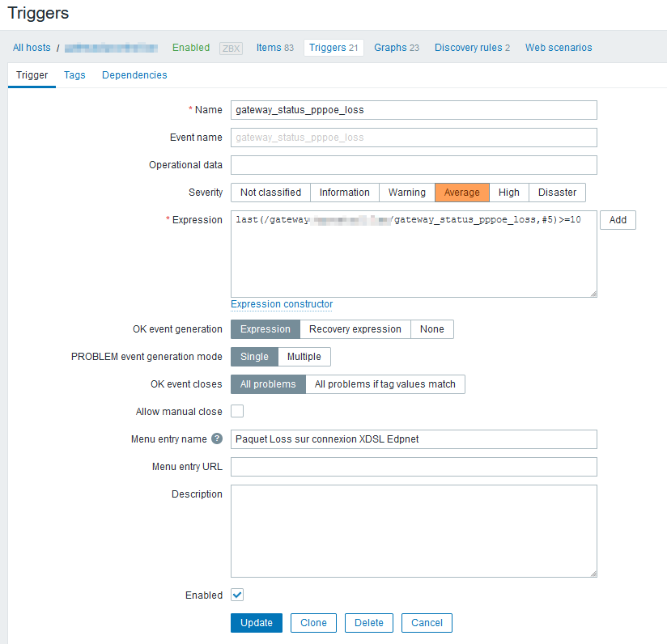This screenshot has width=667, height=644.
Task: Open the Dependencies tab
Action: [134, 75]
